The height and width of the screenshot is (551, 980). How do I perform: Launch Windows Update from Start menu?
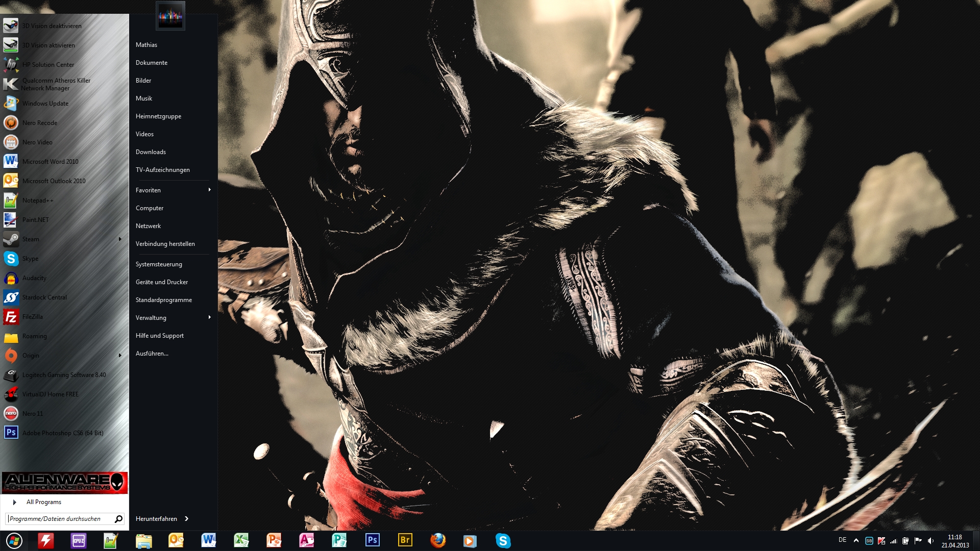pos(64,103)
